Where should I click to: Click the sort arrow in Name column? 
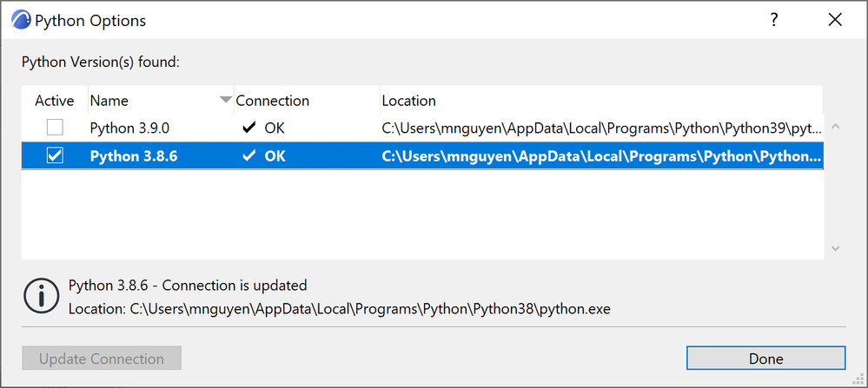[x=226, y=101]
